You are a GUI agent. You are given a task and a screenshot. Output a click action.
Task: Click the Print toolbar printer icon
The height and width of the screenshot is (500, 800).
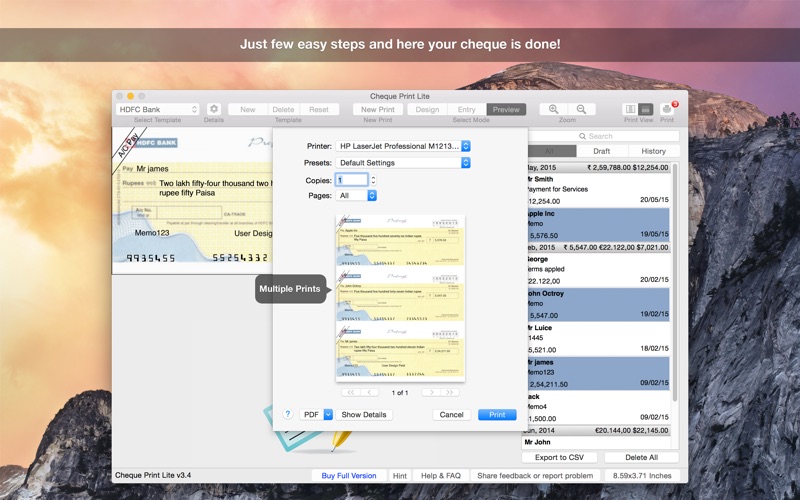(x=667, y=109)
